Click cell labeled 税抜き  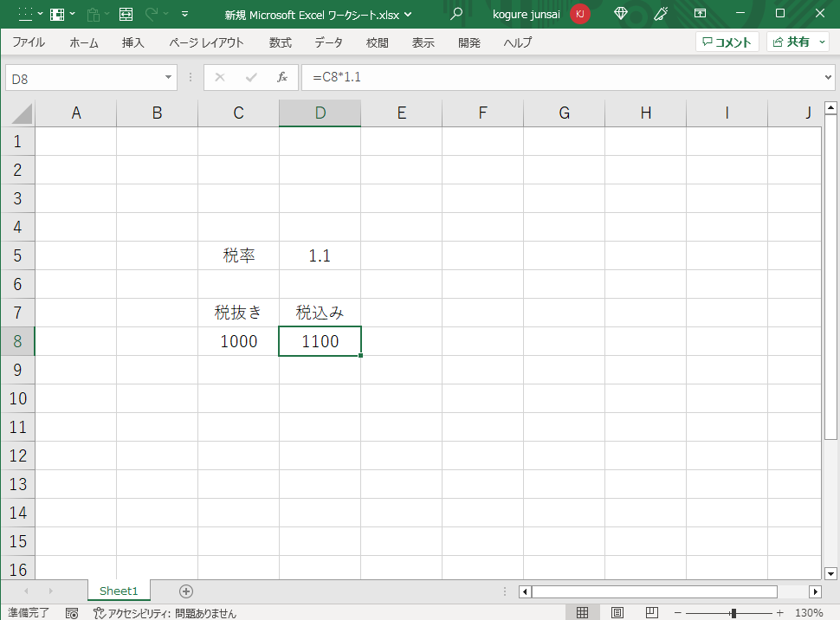coord(238,313)
